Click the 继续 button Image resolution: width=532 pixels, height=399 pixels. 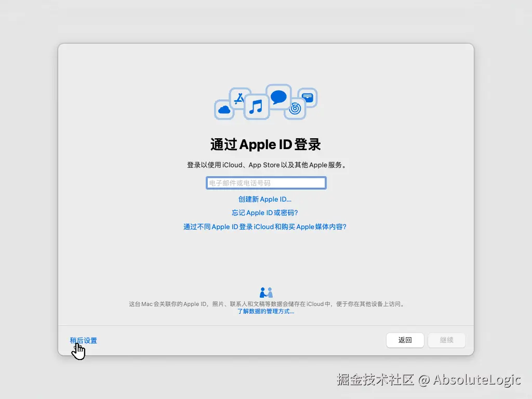click(x=446, y=340)
